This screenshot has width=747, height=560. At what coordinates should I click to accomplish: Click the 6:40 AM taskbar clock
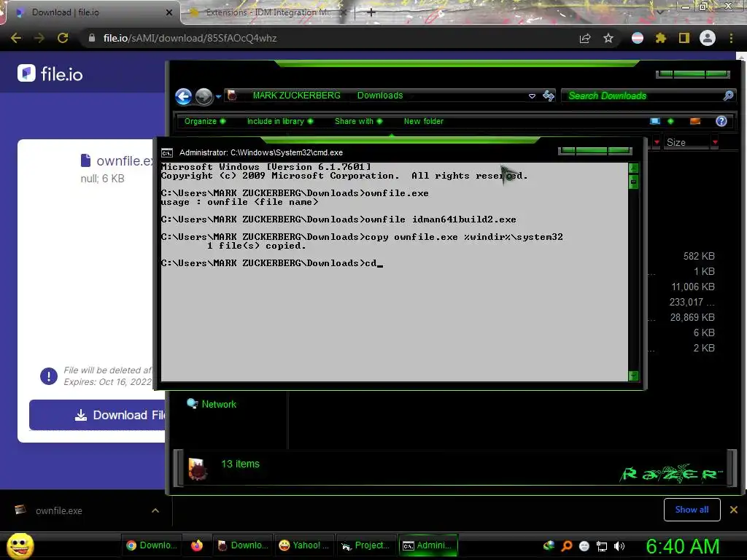682,546
